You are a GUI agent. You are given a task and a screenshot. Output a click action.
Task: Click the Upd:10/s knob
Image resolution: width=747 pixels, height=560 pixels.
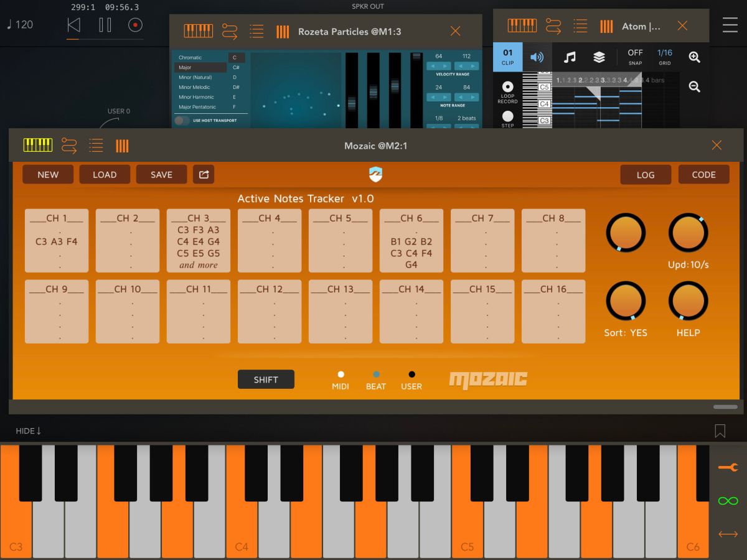coord(688,233)
